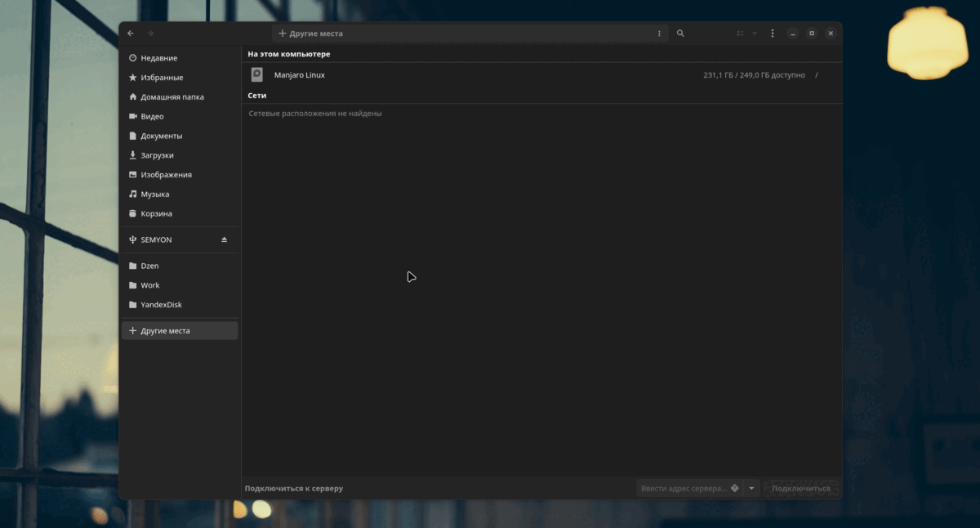980x528 pixels.
Task: Click the star icon next to Избранные
Action: click(133, 78)
